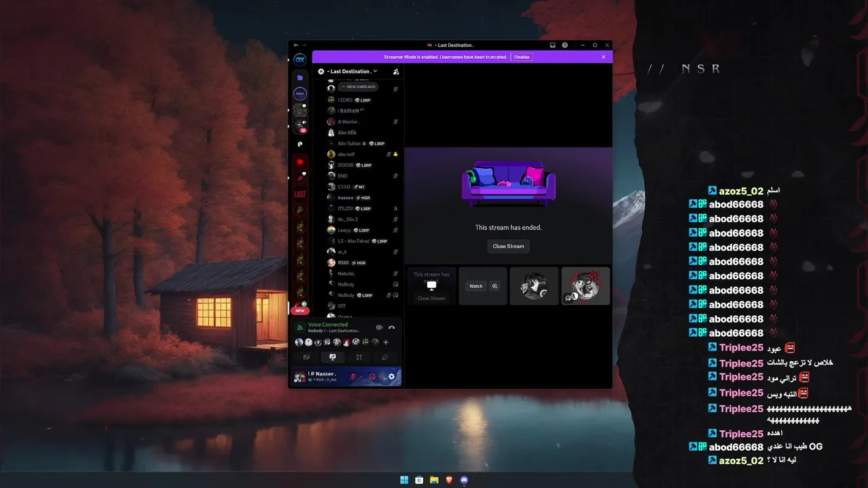This screenshot has width=868, height=488.
Task: Open Nasser user profile panel
Action: pos(319,376)
